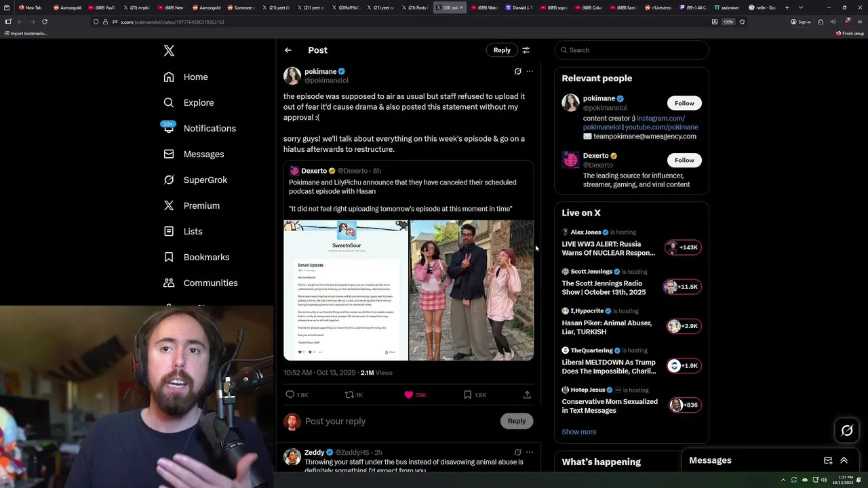Open Zeddy's avatar in the replies
Screen dimensions: 868x488
pos(292,457)
